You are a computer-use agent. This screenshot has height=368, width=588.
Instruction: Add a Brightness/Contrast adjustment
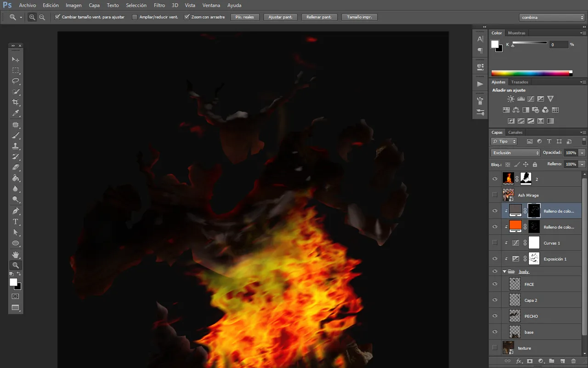(x=511, y=99)
